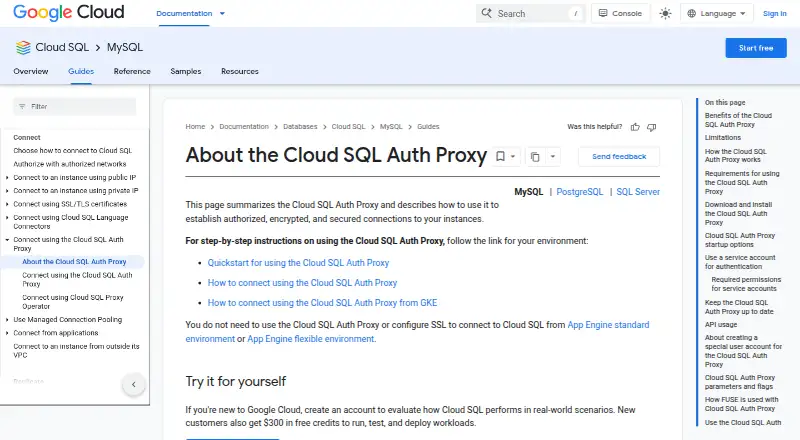Click the Google Cloud logo
Screen dimensions: 800x440
click(68, 12)
